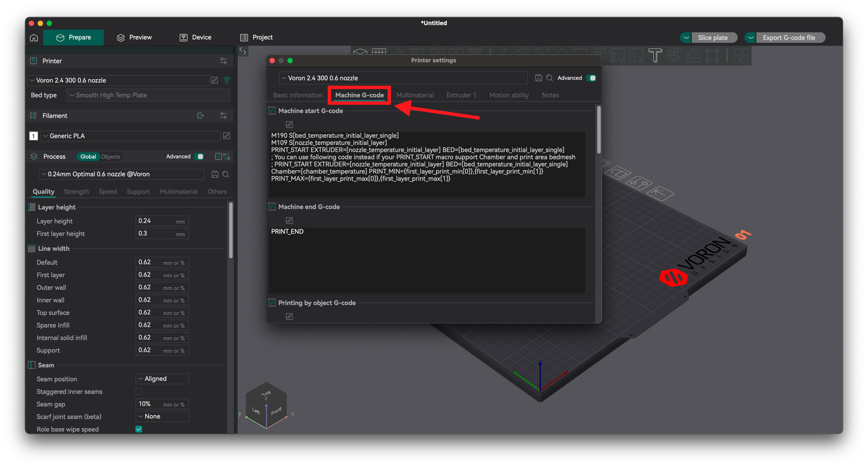Click search icon in the Printer settings dialog
The width and height of the screenshot is (868, 467).
tap(549, 78)
